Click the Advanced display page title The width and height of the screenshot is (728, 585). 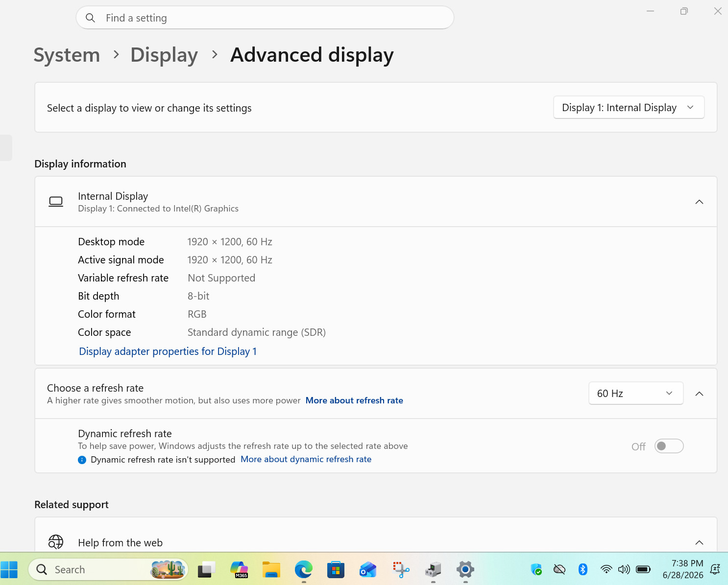coord(312,55)
